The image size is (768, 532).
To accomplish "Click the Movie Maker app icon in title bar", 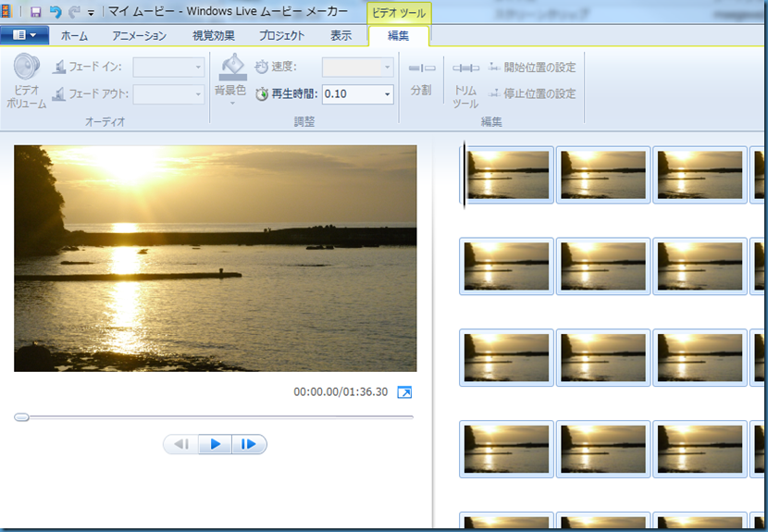I will pyautogui.click(x=6, y=11).
